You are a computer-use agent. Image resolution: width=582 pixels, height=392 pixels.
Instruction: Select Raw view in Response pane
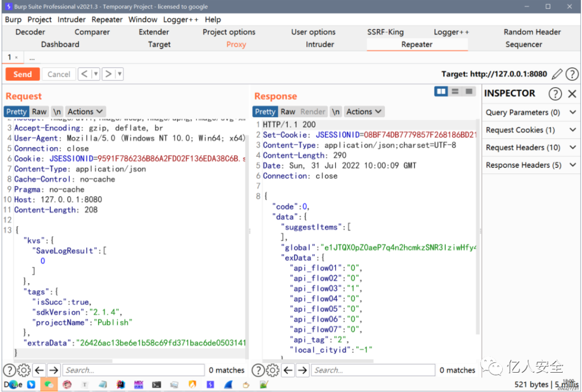click(x=288, y=111)
